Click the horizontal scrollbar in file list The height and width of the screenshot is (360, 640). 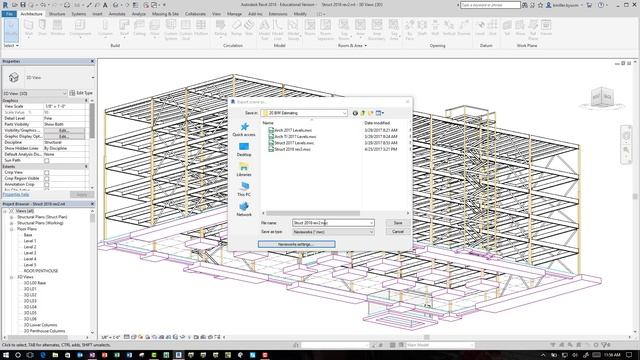(313, 213)
